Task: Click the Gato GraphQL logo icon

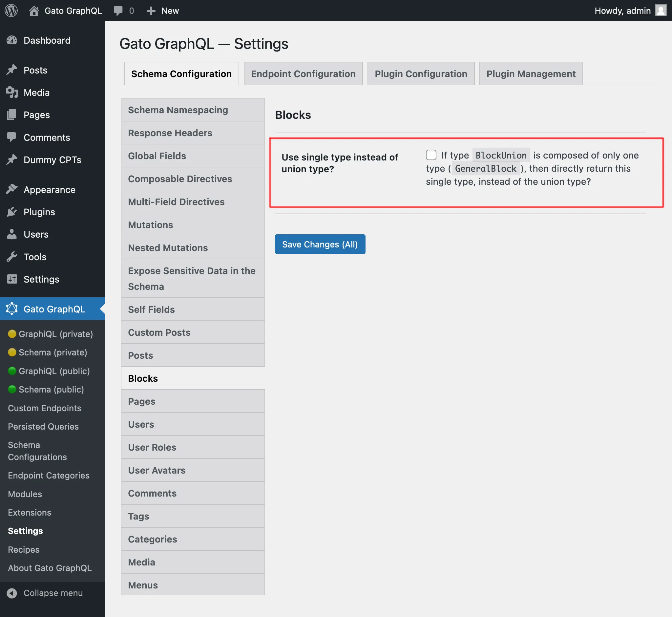Action: 12,309
